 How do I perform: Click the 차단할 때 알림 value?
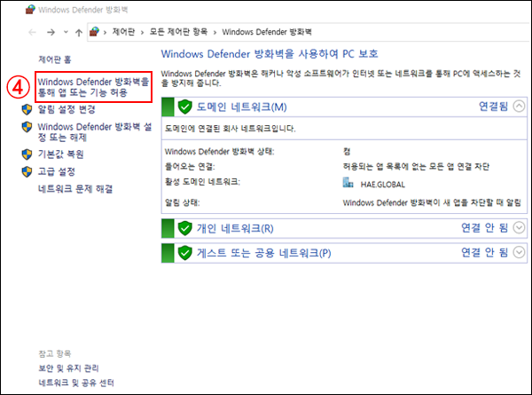tap(432, 202)
